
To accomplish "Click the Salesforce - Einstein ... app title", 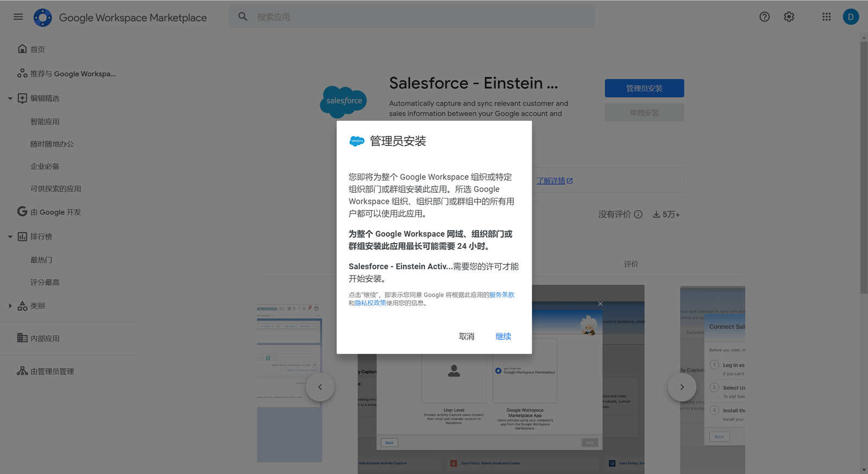I will click(x=473, y=83).
